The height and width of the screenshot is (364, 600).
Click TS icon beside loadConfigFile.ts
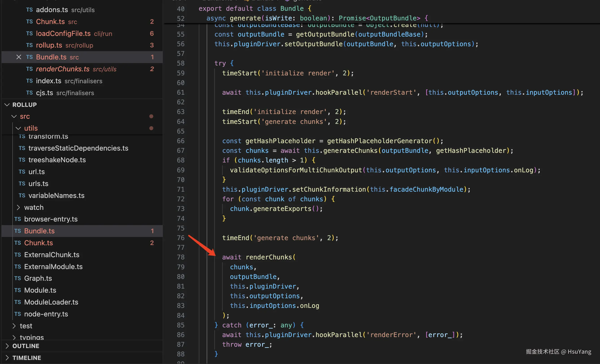coord(29,33)
